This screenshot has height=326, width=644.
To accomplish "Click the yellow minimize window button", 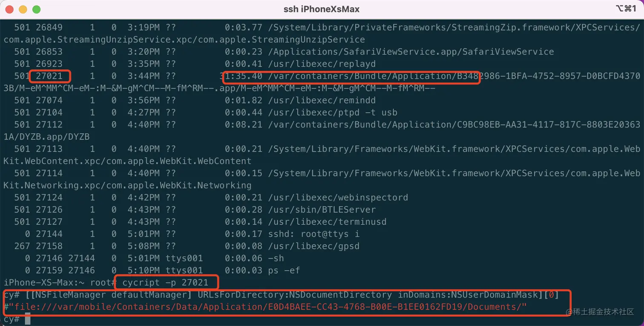I will tap(23, 9).
